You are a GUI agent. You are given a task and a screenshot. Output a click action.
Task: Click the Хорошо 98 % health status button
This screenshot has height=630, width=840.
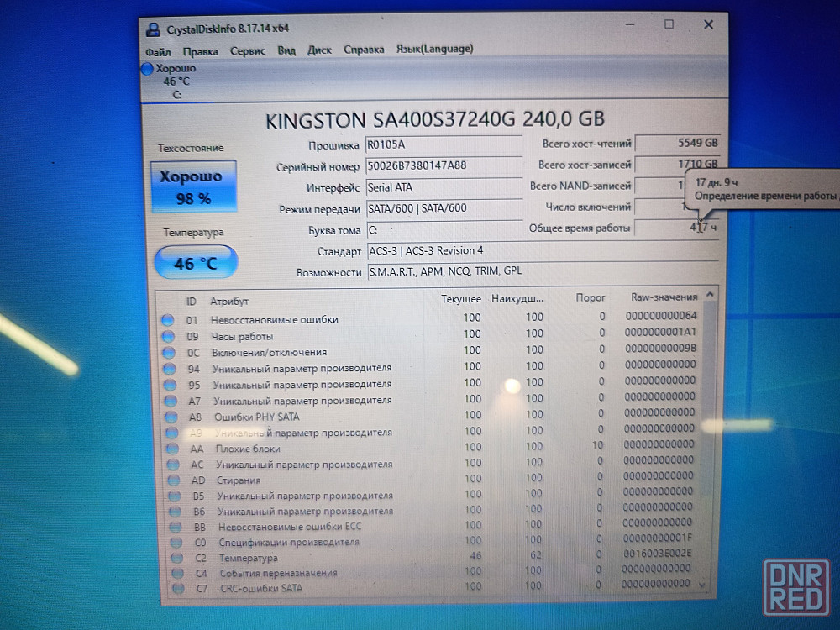[x=192, y=187]
